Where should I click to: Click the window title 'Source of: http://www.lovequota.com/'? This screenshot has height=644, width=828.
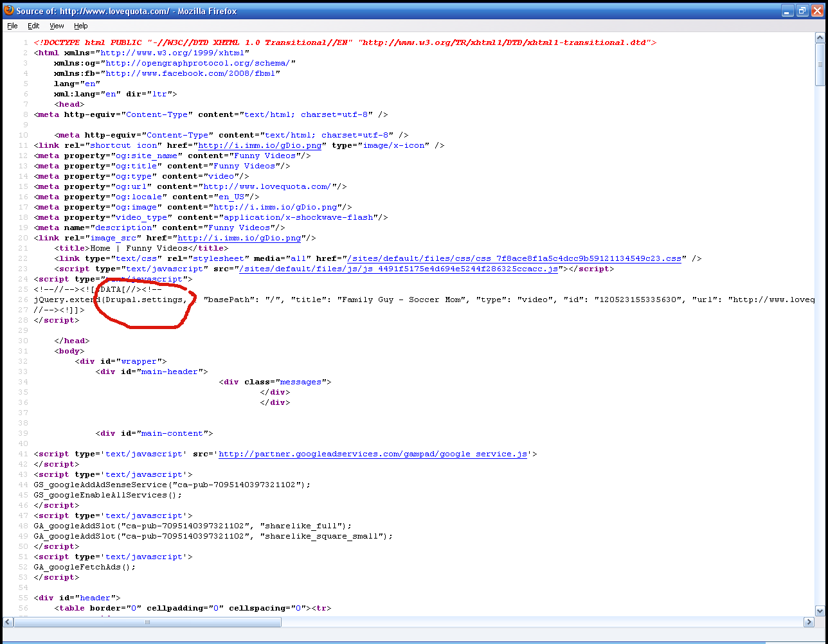click(x=93, y=11)
